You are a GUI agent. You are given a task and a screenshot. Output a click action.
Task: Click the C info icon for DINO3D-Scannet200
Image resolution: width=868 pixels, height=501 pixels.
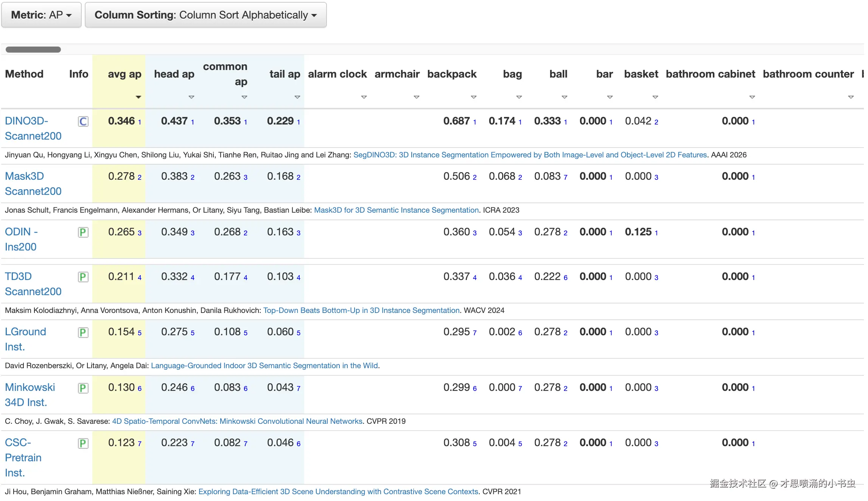tap(83, 121)
